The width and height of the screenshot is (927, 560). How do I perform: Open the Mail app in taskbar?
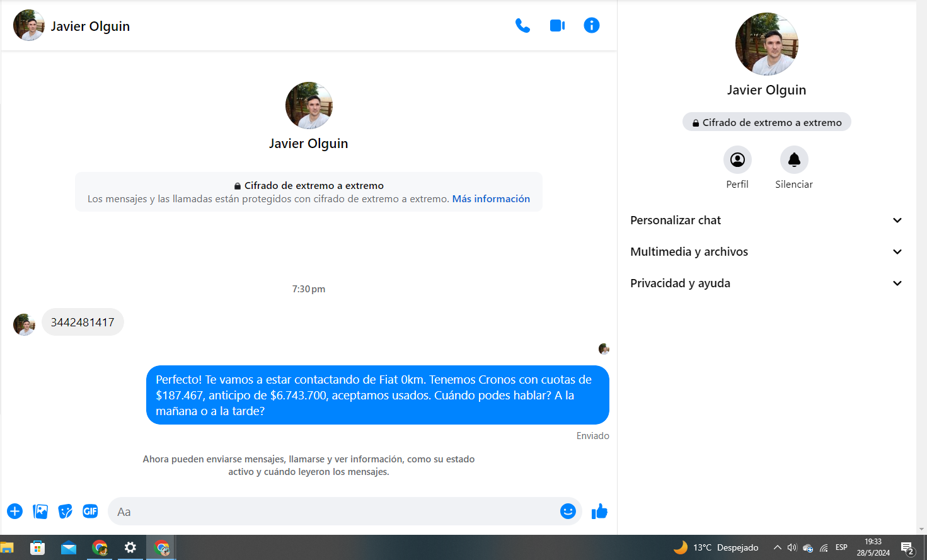[x=69, y=547]
